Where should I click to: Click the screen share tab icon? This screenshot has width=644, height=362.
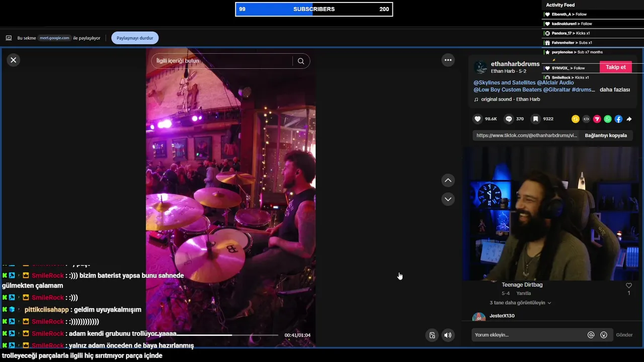[9, 38]
